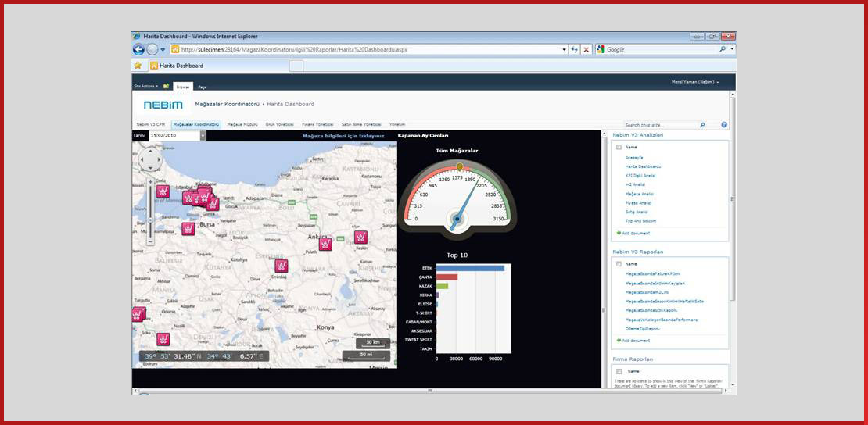868x425 pixels.
Task: Zoom out the map with minus button
Action: coord(150,242)
